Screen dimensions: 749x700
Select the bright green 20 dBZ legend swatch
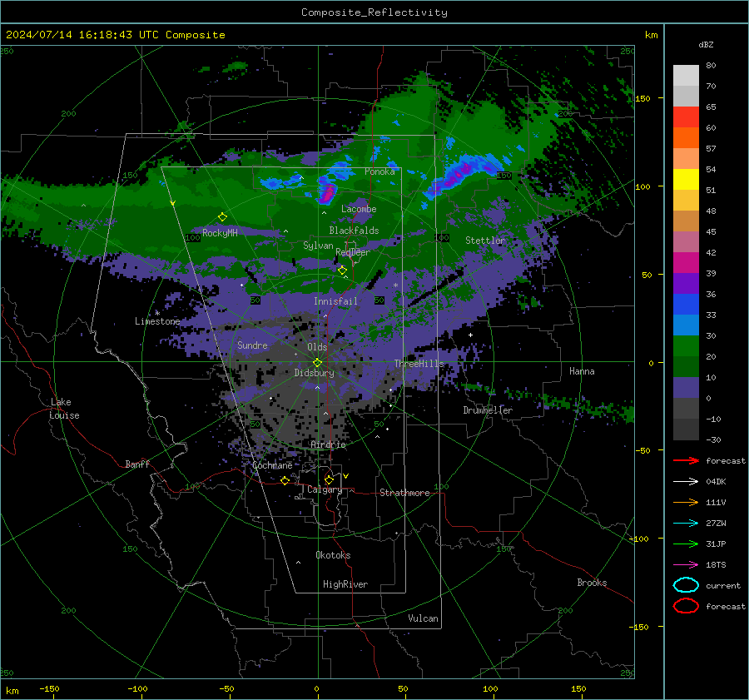point(686,346)
